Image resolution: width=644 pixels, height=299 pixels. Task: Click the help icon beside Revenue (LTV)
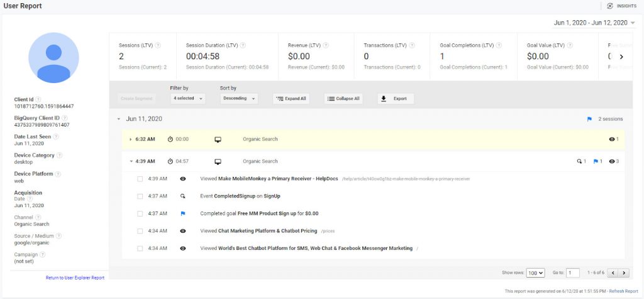click(x=326, y=45)
